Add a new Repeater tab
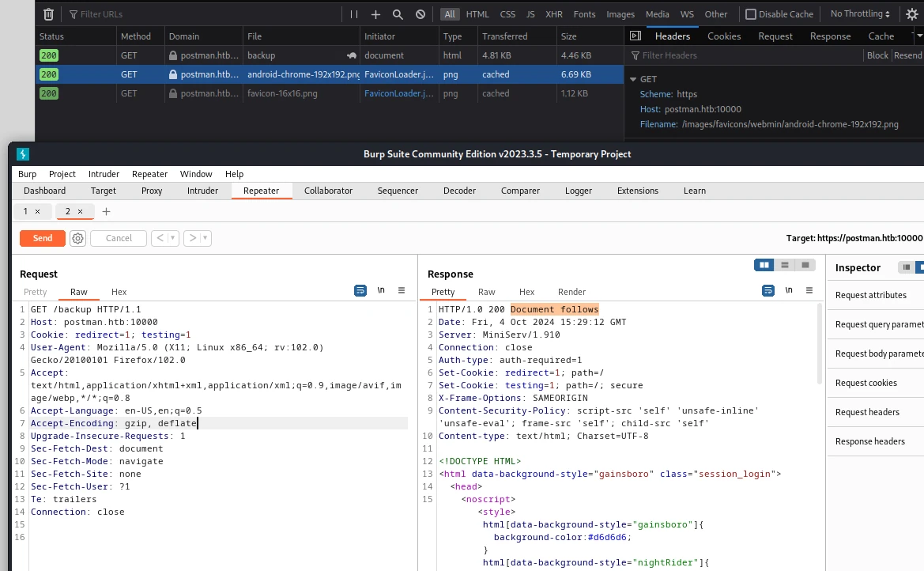The image size is (924, 571). click(106, 211)
